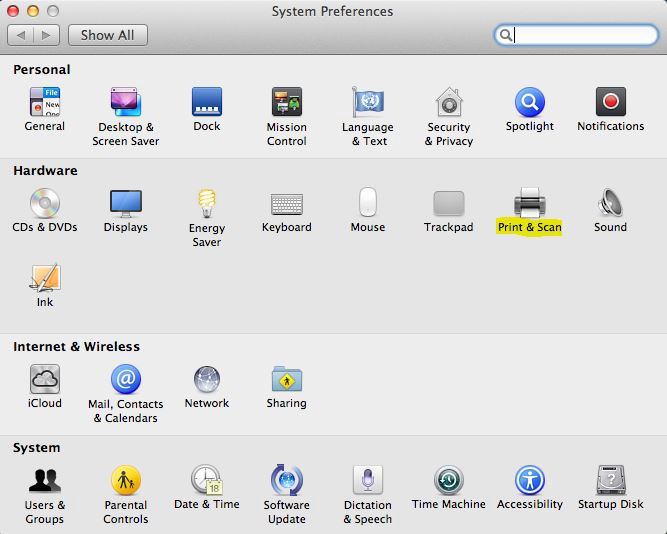The image size is (667, 534).
Task: Focus the preferences search field
Action: coord(576,35)
